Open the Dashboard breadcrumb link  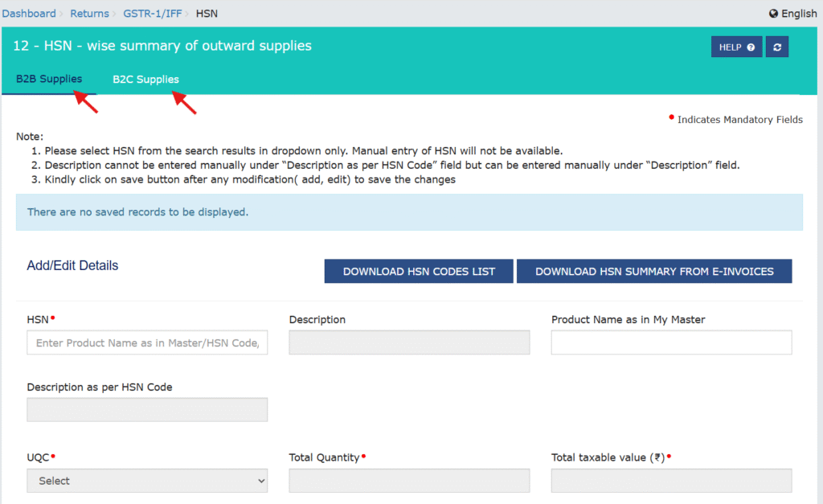point(30,13)
